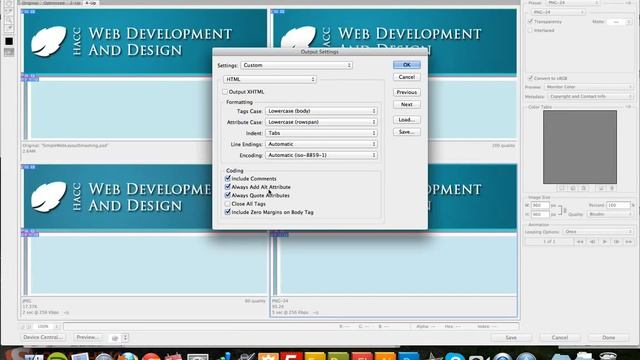The width and height of the screenshot is (640, 360).
Task: Click the Done button
Action: 608,338
